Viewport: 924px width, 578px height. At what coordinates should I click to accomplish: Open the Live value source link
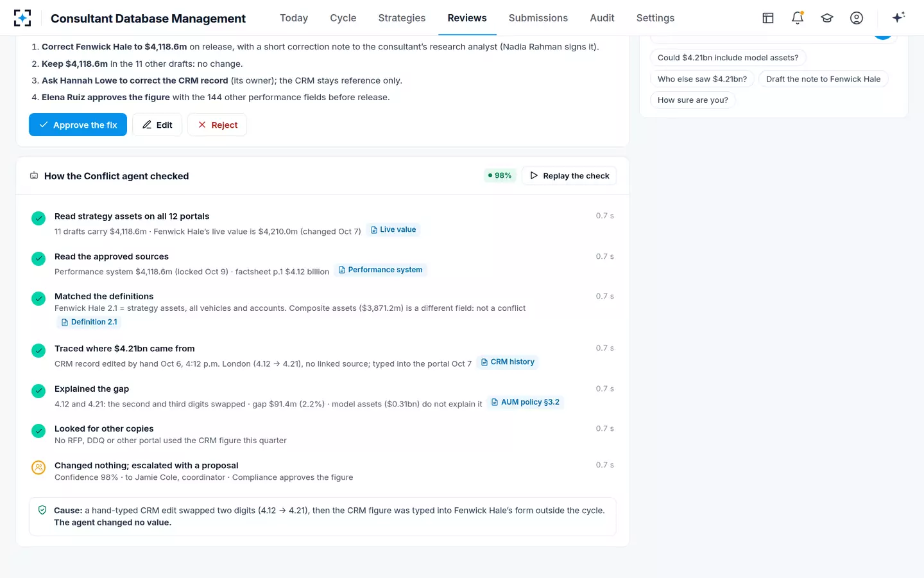point(393,229)
